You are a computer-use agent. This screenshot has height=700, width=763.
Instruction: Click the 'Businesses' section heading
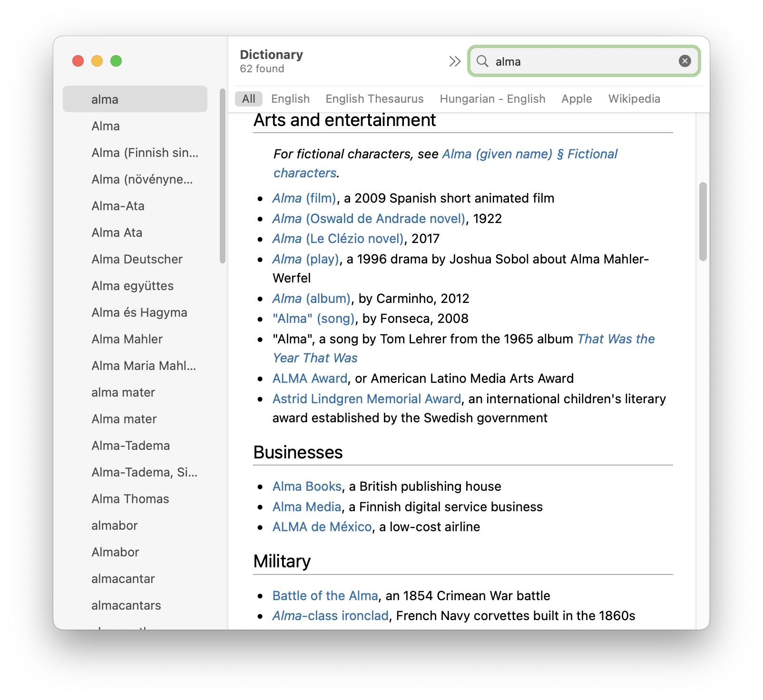click(x=298, y=452)
